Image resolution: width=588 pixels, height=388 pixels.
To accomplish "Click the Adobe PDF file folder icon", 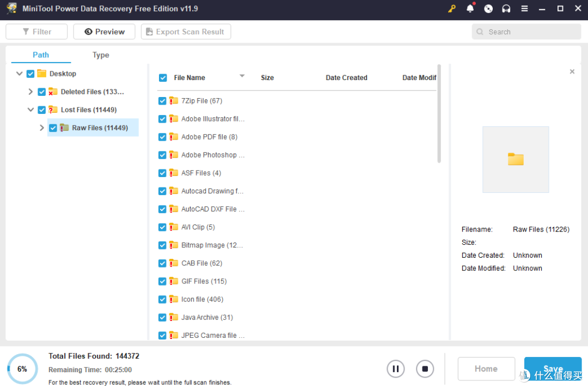I will click(x=174, y=137).
